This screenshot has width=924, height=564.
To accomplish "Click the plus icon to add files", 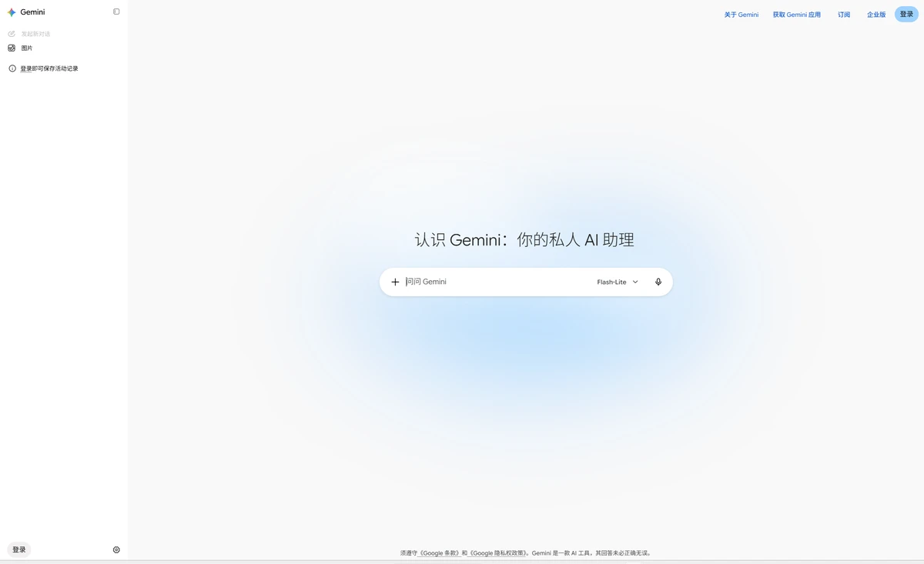I will pos(395,282).
